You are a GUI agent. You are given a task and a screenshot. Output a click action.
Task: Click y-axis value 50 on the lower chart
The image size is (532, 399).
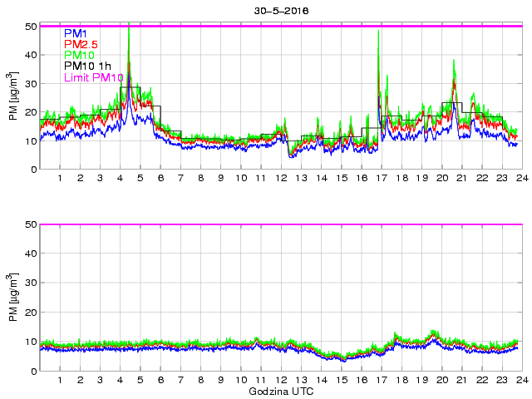[x=31, y=224]
